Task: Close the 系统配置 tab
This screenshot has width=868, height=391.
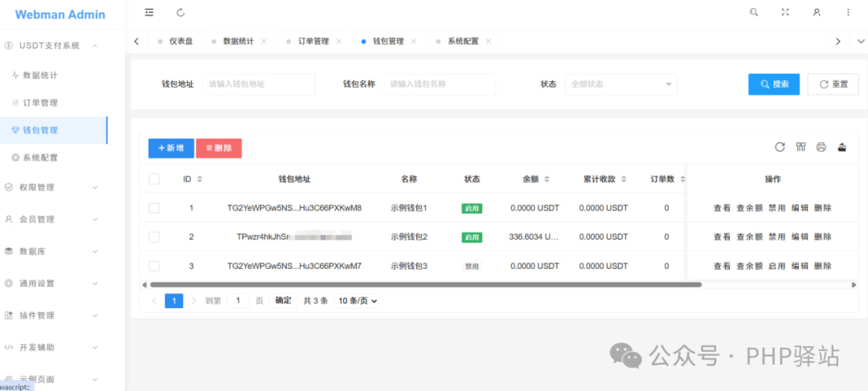Action: [x=489, y=42]
